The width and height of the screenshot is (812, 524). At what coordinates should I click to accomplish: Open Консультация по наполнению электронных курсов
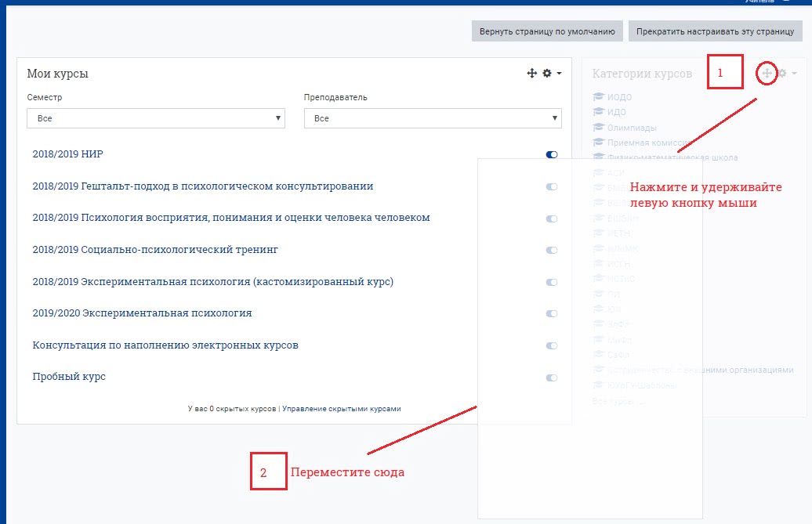[x=165, y=345]
